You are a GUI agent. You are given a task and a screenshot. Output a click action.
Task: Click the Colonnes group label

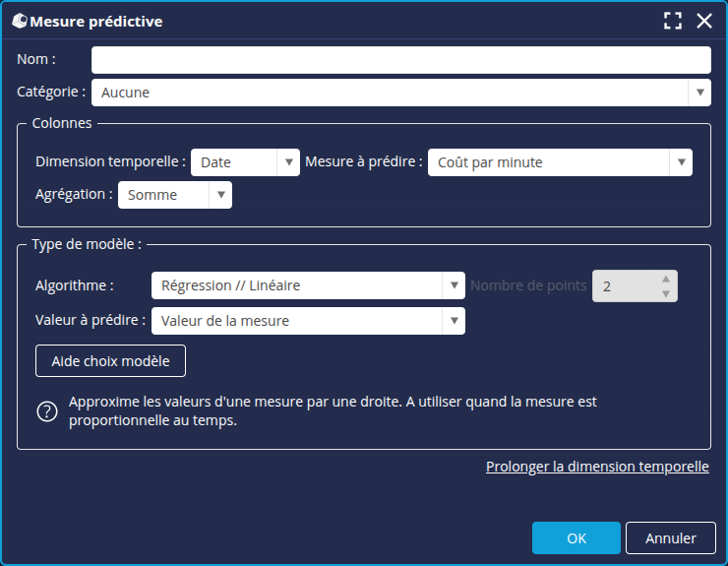tap(62, 123)
